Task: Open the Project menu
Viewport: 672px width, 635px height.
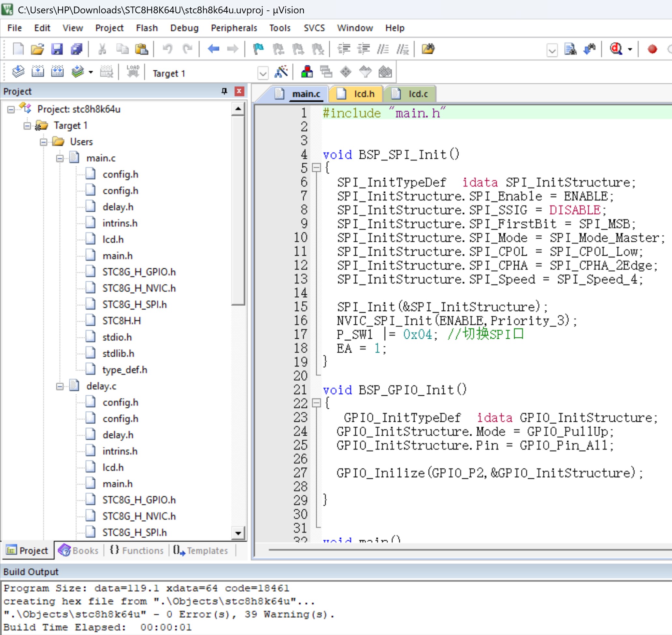Action: click(109, 28)
